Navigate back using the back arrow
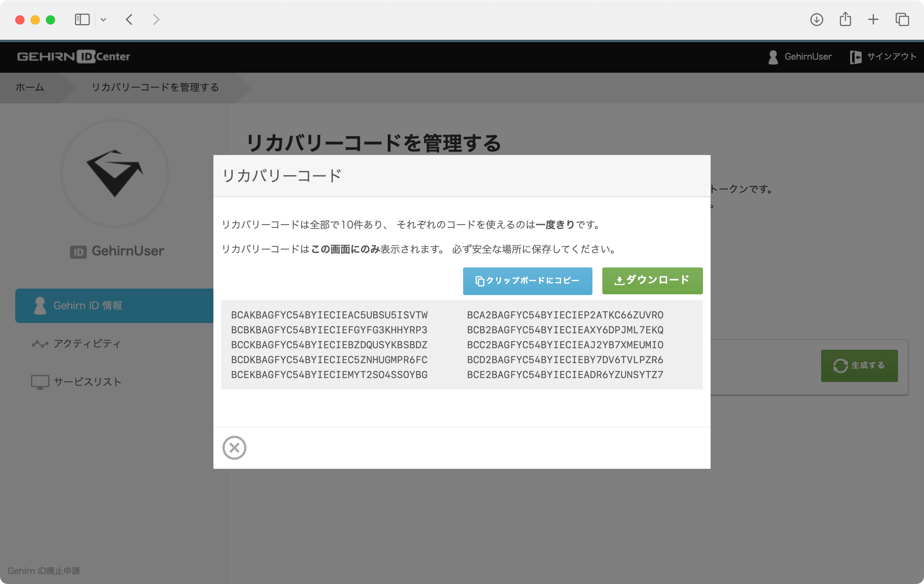 pyautogui.click(x=129, y=19)
